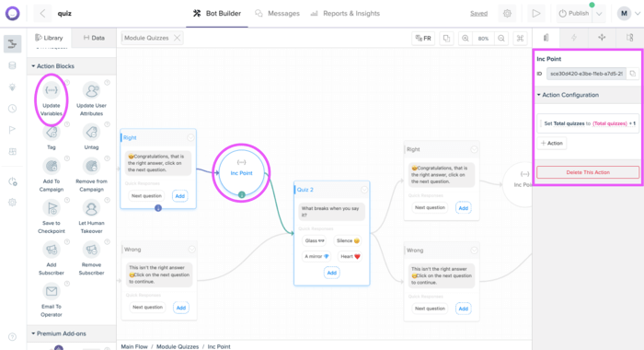Click the Saved link
This screenshot has width=644, height=350.
pyautogui.click(x=479, y=14)
